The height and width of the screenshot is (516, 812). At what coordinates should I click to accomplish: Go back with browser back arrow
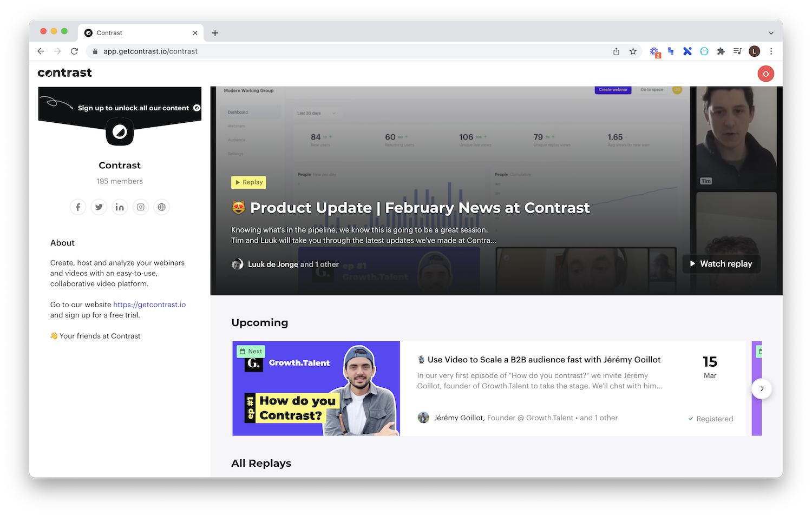coord(41,51)
